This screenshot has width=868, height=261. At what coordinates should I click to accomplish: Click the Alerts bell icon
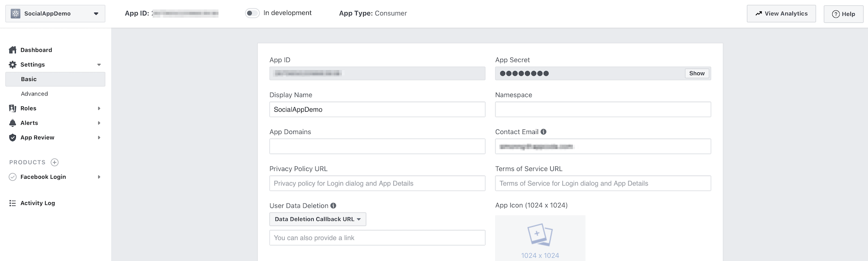pos(13,123)
